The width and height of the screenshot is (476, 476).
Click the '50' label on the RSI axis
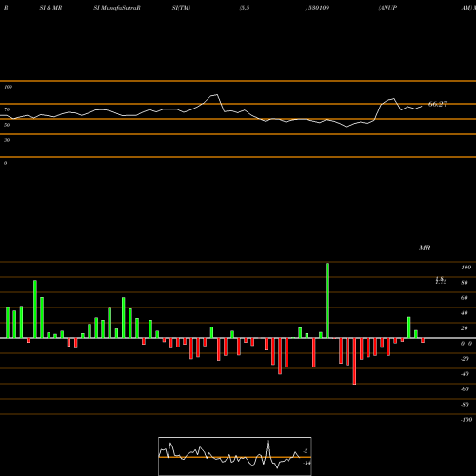point(7,125)
